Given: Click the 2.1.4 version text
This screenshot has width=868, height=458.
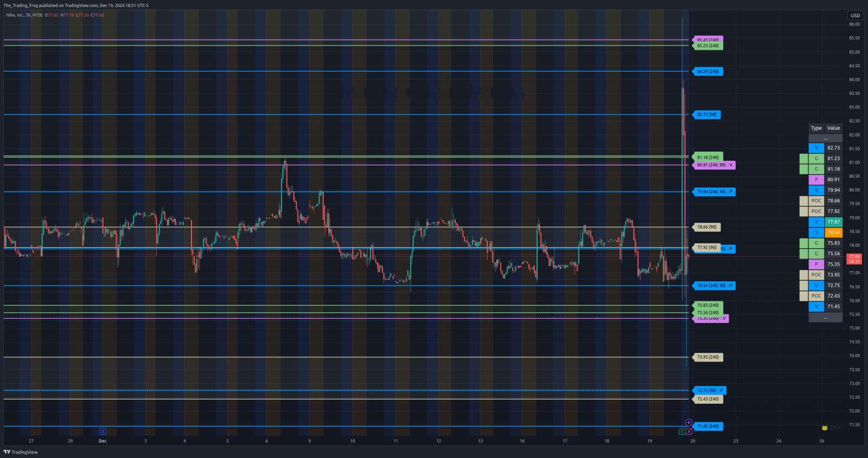Looking at the screenshot, I should (835, 428).
